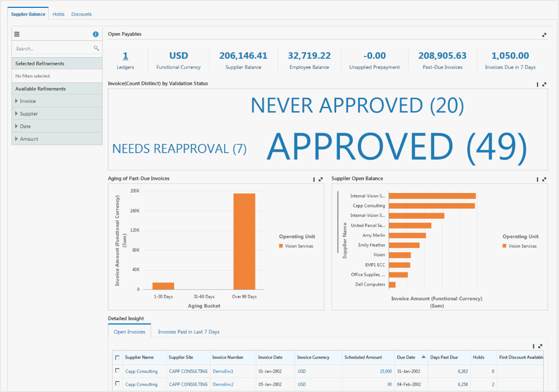
Task: Click the search magnifier icon
Action: (96, 48)
